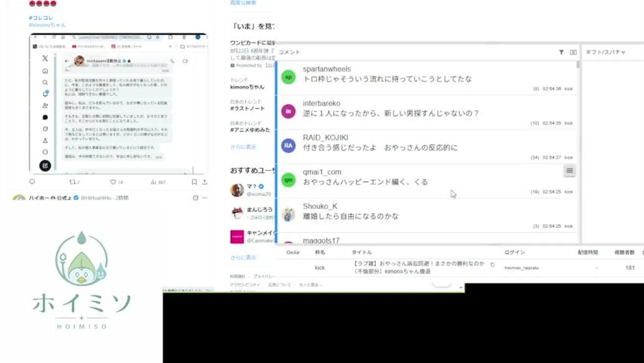This screenshot has height=363, width=644.
Task: Open the comment filter icon
Action: [x=561, y=52]
